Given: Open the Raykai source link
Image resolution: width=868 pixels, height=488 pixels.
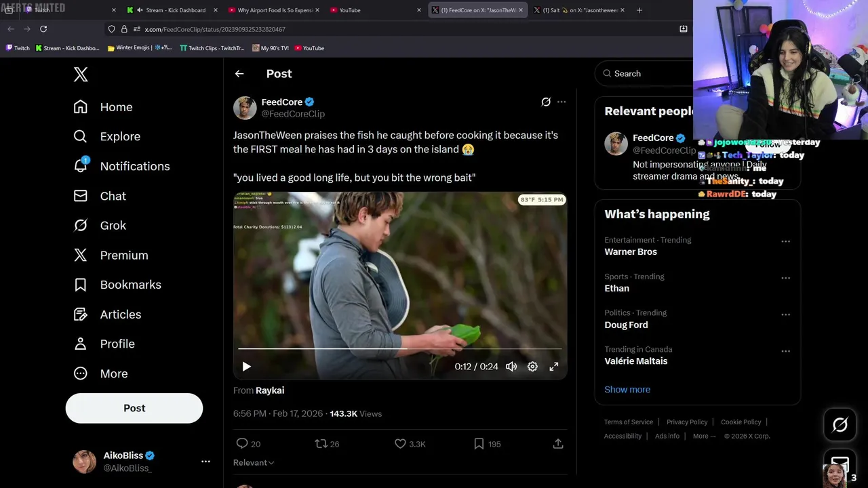Looking at the screenshot, I should [270, 390].
